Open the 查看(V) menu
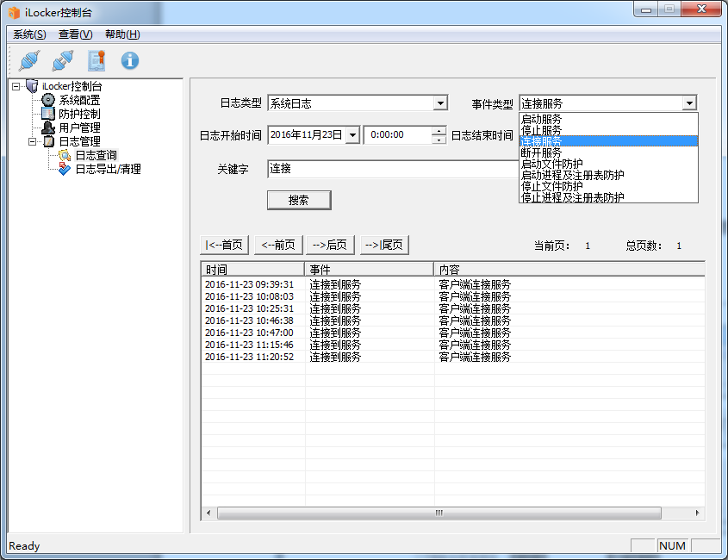 coord(75,34)
